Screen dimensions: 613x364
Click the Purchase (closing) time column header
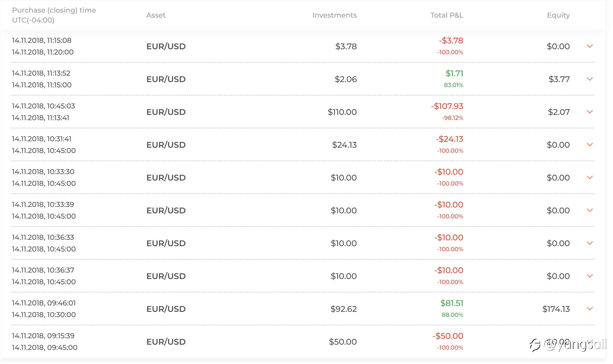[x=54, y=15]
